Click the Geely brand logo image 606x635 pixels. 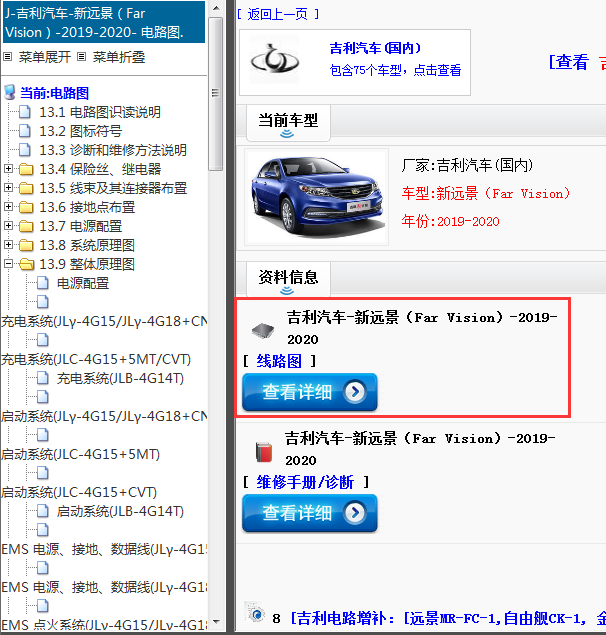275,60
